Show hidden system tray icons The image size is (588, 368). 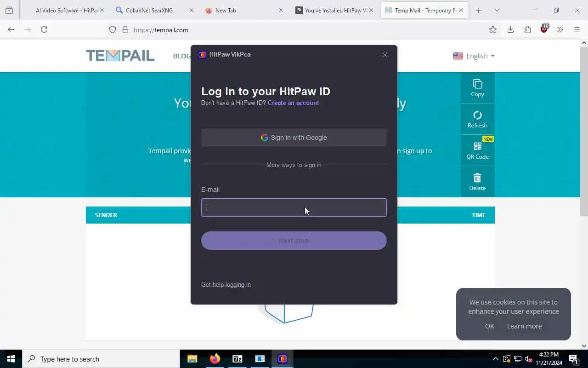point(495,359)
